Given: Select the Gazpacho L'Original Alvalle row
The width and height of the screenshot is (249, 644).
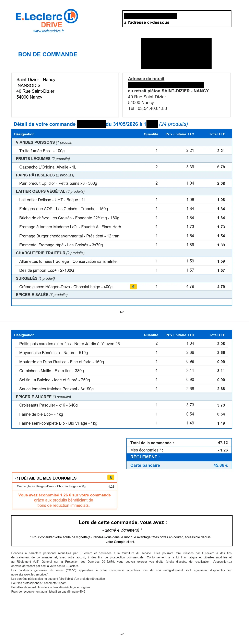Looking at the screenshot, I should tap(122, 167).
